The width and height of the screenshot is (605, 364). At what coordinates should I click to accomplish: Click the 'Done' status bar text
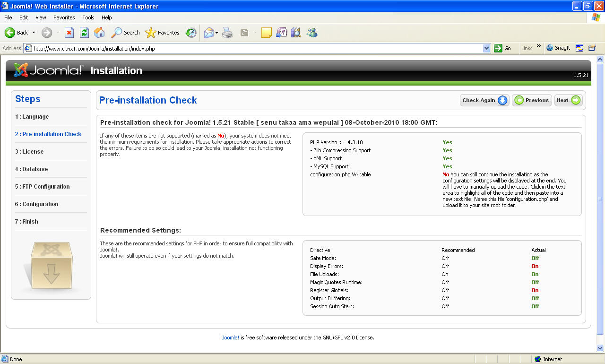[16, 359]
